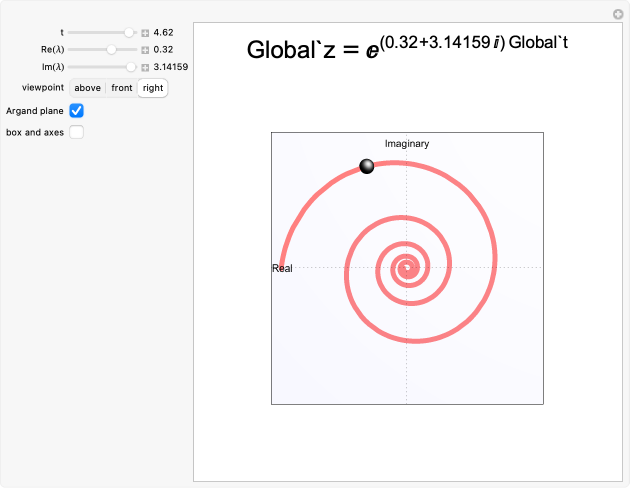Expand the Im(λ) slider plus icon

(x=145, y=67)
